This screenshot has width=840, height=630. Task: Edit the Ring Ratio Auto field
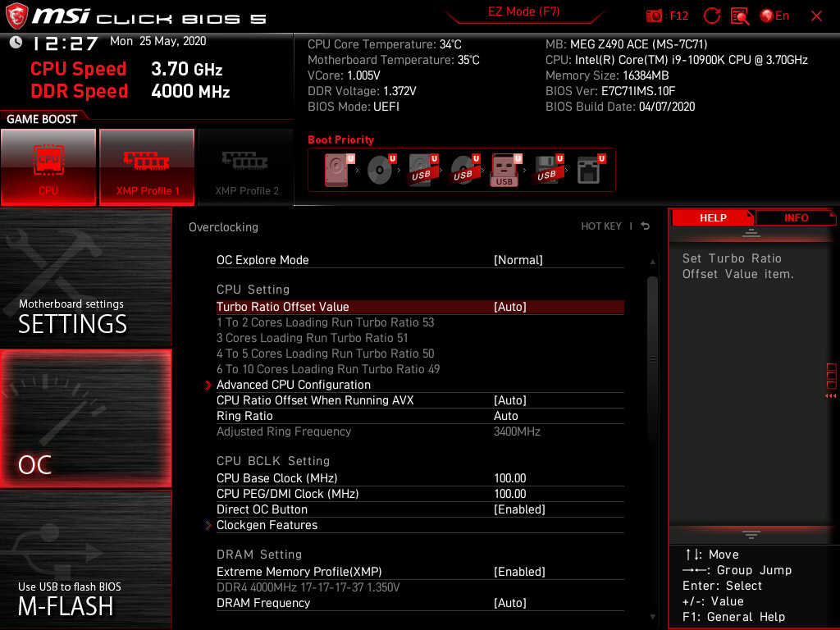point(505,416)
